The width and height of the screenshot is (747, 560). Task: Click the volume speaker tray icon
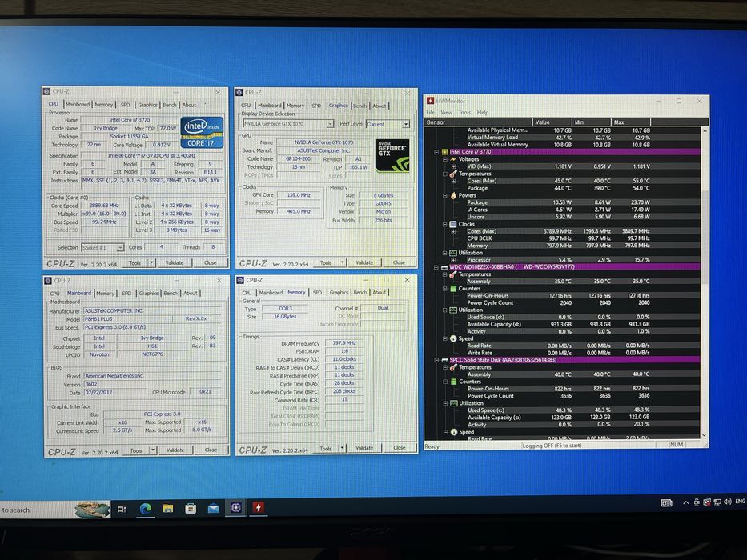[x=728, y=502]
